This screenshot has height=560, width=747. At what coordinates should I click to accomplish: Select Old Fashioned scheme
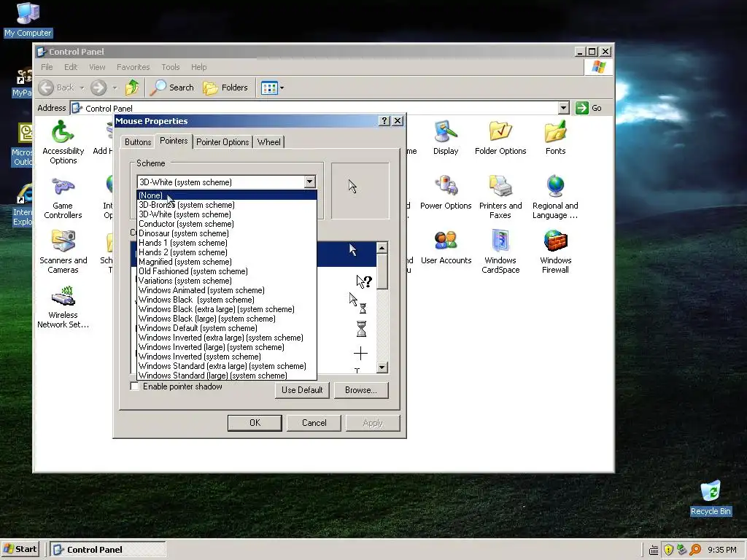click(227, 271)
